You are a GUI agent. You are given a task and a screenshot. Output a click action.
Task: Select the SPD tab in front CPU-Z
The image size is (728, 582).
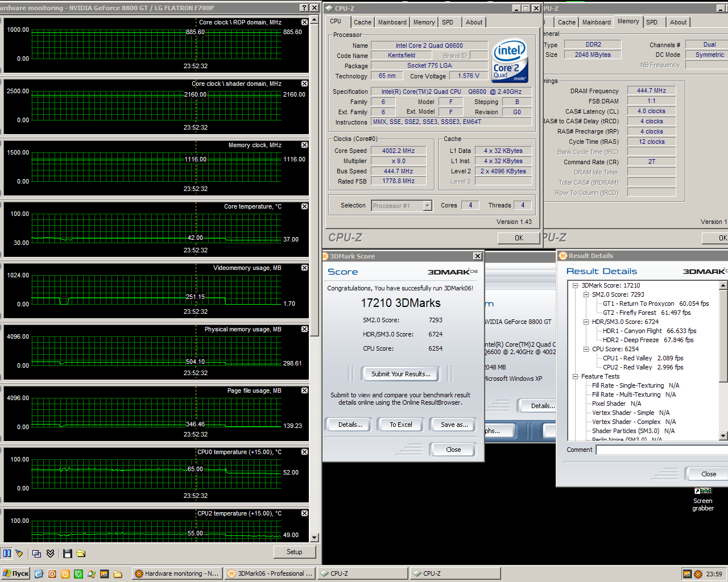tap(448, 22)
